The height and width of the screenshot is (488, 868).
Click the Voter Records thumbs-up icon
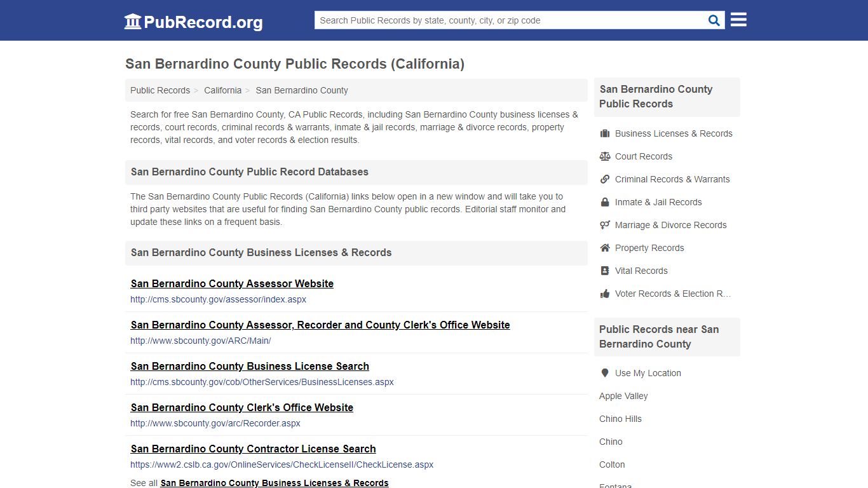605,294
